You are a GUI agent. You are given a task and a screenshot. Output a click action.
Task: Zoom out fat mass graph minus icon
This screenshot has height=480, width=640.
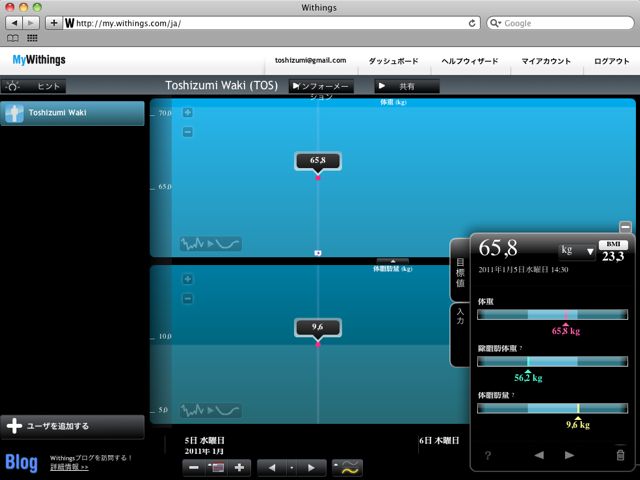pyautogui.click(x=187, y=299)
